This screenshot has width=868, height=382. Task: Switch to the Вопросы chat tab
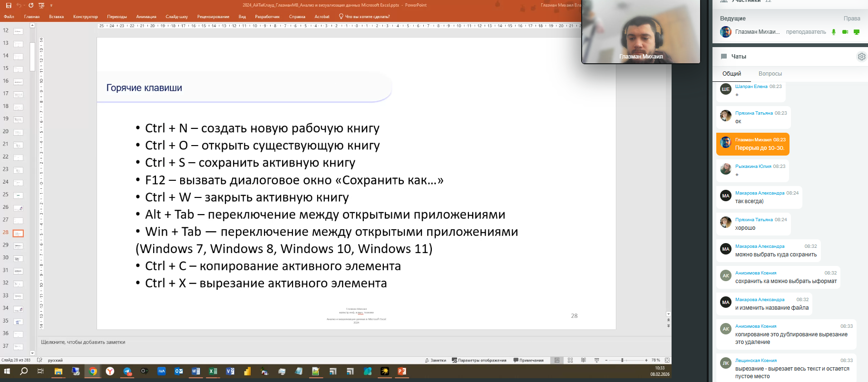(770, 74)
